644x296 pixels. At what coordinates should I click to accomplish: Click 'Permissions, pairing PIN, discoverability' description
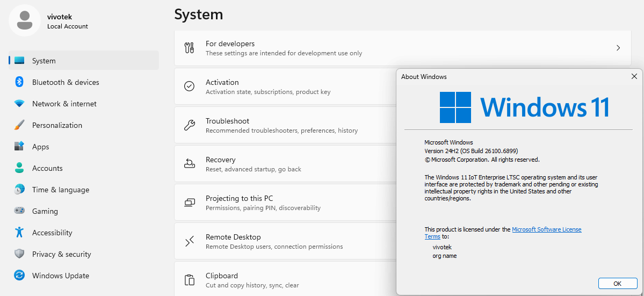tap(263, 208)
